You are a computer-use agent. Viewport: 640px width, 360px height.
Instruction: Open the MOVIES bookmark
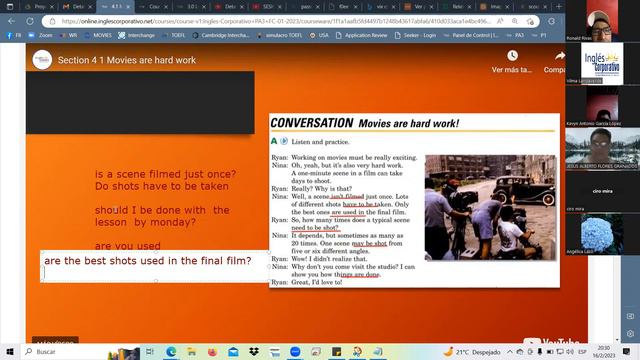98,36
